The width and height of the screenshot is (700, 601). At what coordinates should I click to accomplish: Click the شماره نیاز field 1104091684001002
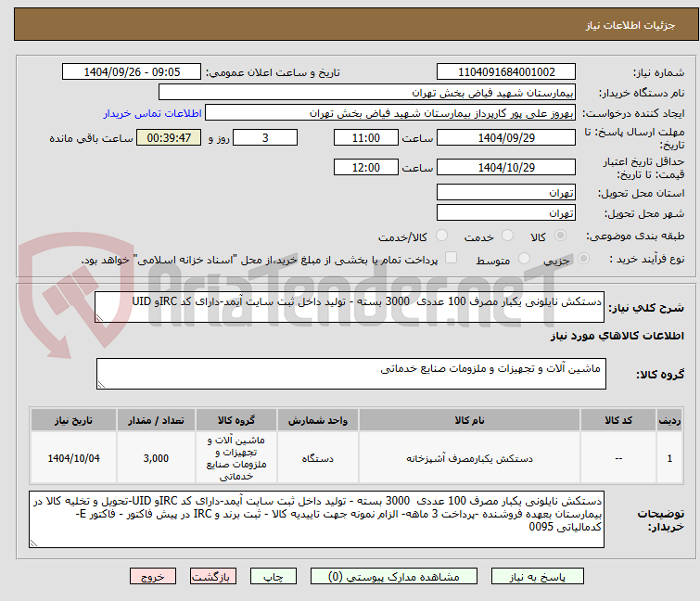coord(506,72)
